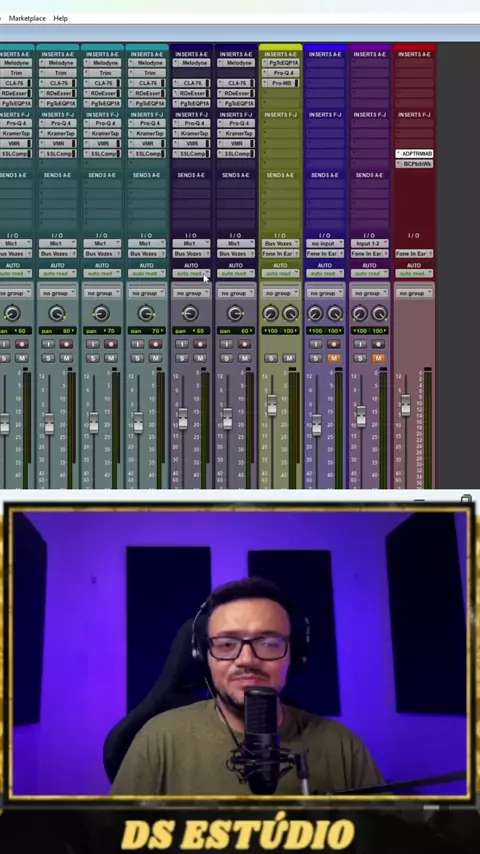The image size is (480, 854).
Task: Click pan knob of track panned 80 right
Action: coord(57,313)
